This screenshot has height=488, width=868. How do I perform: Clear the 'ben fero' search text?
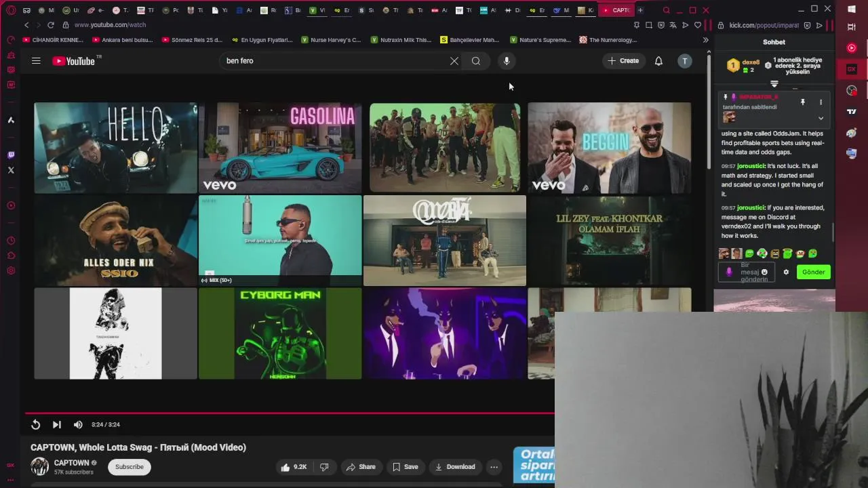[454, 61]
